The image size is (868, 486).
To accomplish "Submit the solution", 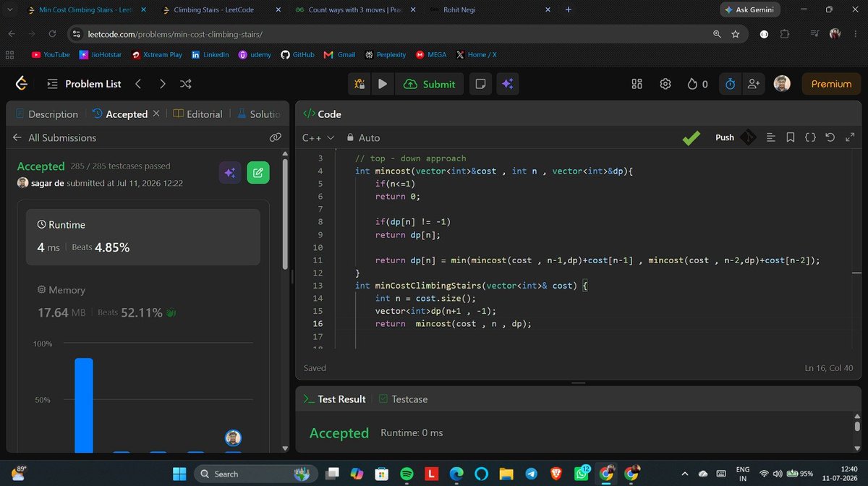I will click(x=430, y=84).
